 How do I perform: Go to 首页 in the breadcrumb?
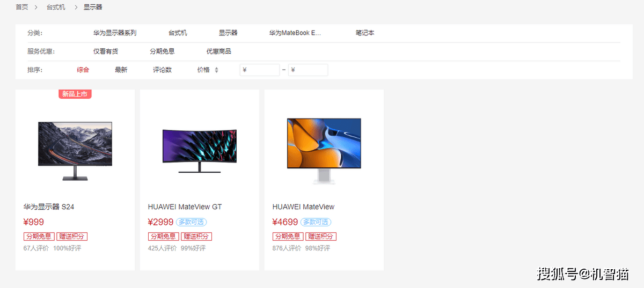tap(21, 7)
